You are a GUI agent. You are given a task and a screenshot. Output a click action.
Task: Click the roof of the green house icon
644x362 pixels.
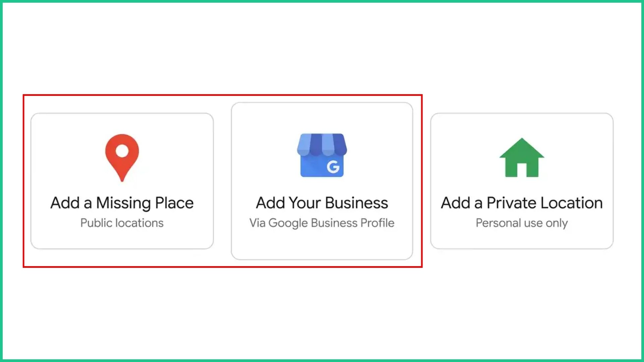tap(522, 148)
